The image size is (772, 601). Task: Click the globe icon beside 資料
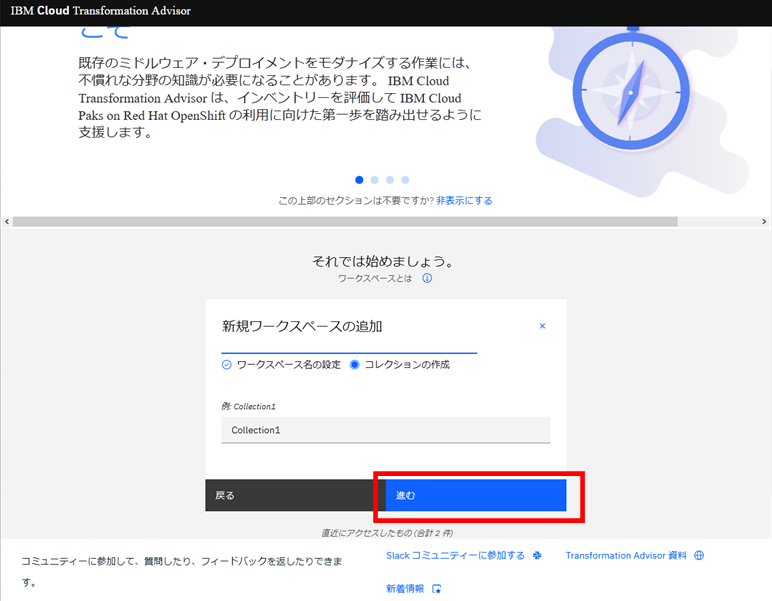point(699,555)
